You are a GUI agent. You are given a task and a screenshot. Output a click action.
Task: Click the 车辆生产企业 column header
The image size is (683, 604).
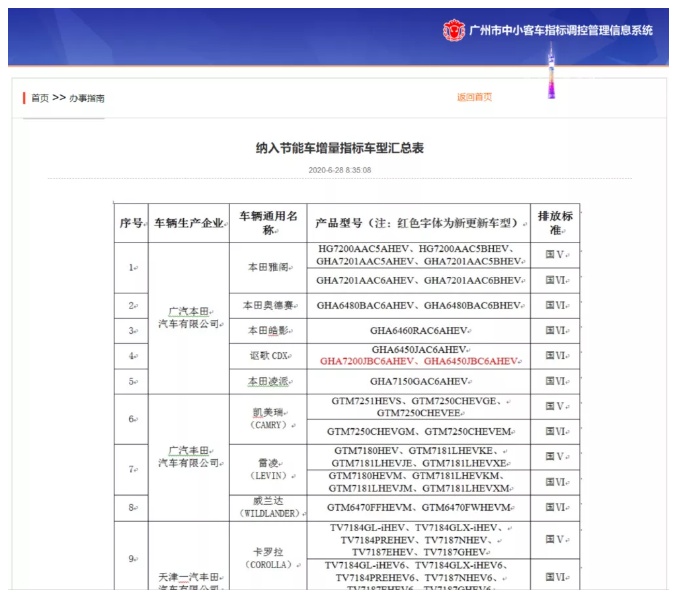[188, 222]
